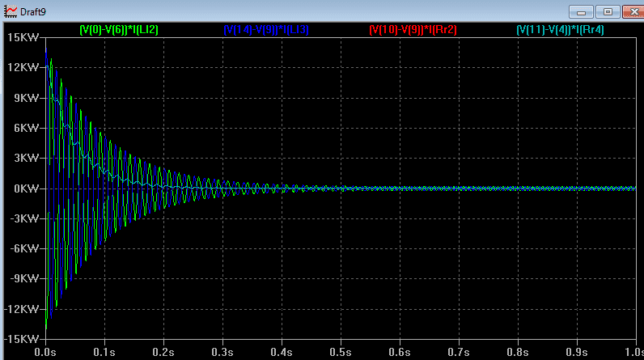Screen dimensions: 644x360
Task: Click the 15KW vertical axis label
Action: tap(23, 37)
